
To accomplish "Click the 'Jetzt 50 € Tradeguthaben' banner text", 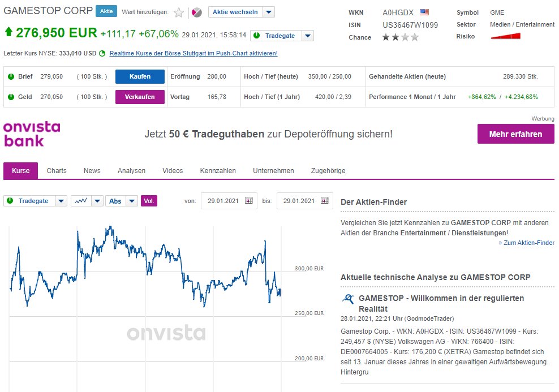I will coord(268,134).
